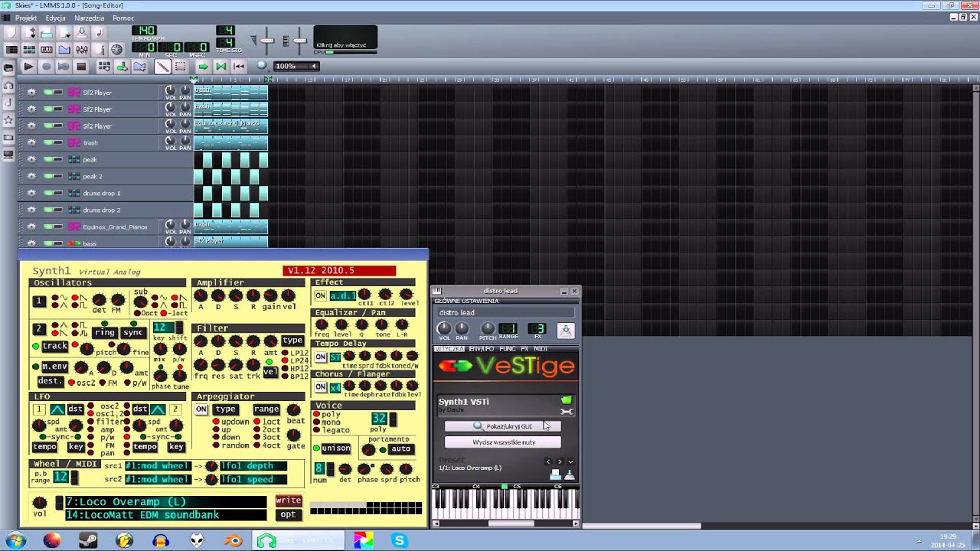Toggle Effect ON in Synth1
This screenshot has width=980, height=551.
tap(320, 296)
